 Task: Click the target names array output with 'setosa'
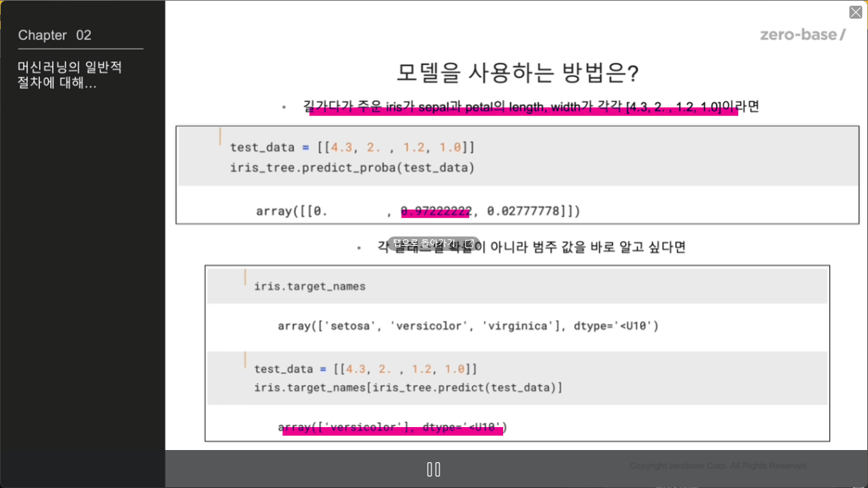(468, 326)
